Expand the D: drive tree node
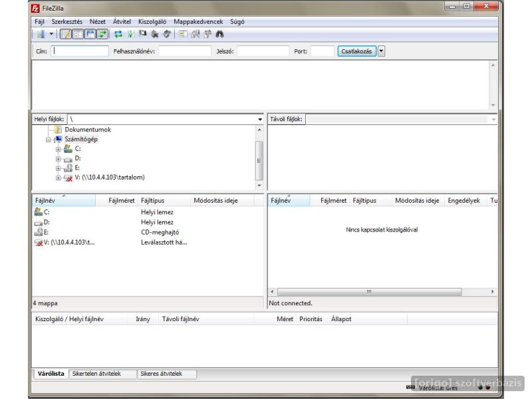 pos(58,158)
